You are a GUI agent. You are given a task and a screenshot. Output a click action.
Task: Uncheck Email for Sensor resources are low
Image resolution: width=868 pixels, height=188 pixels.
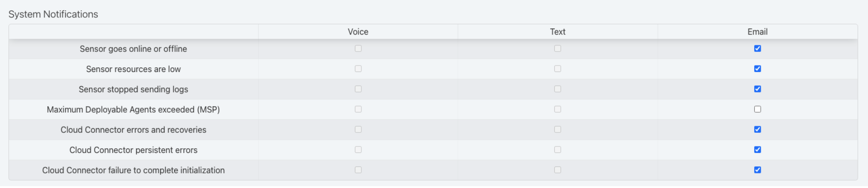click(758, 69)
